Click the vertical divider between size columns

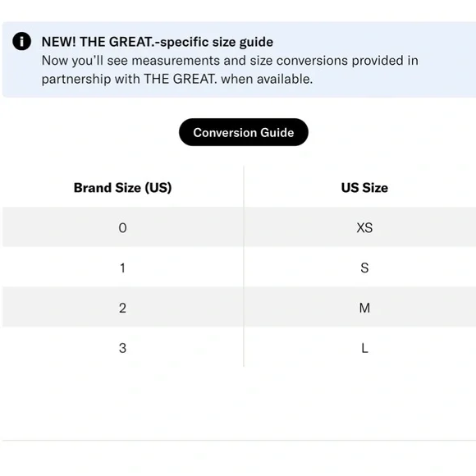[244, 267]
